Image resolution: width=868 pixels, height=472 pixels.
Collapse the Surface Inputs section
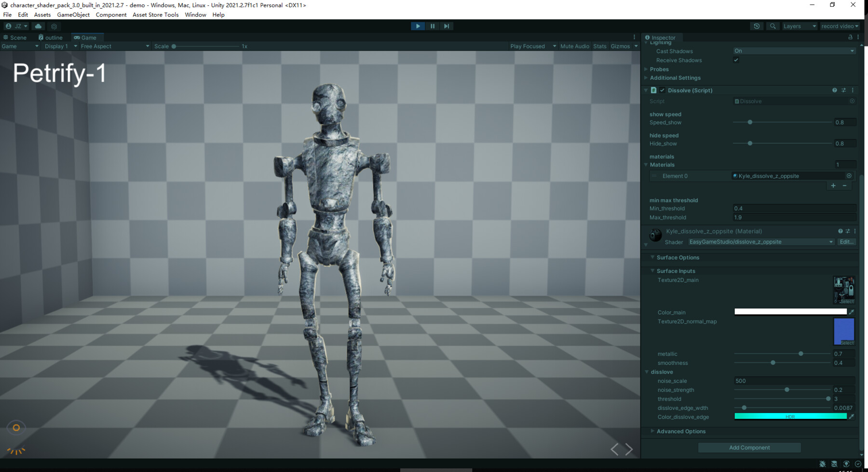pos(653,271)
